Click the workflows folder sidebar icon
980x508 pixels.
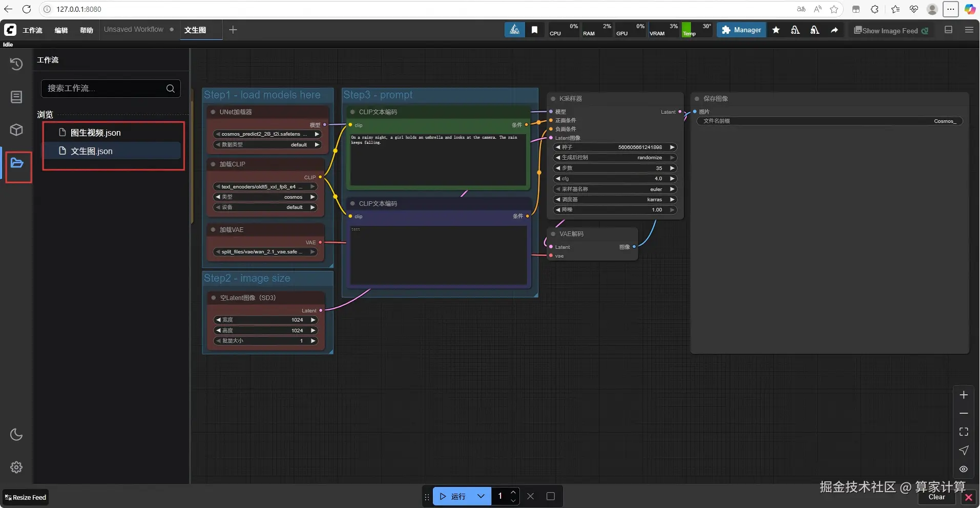pyautogui.click(x=17, y=163)
